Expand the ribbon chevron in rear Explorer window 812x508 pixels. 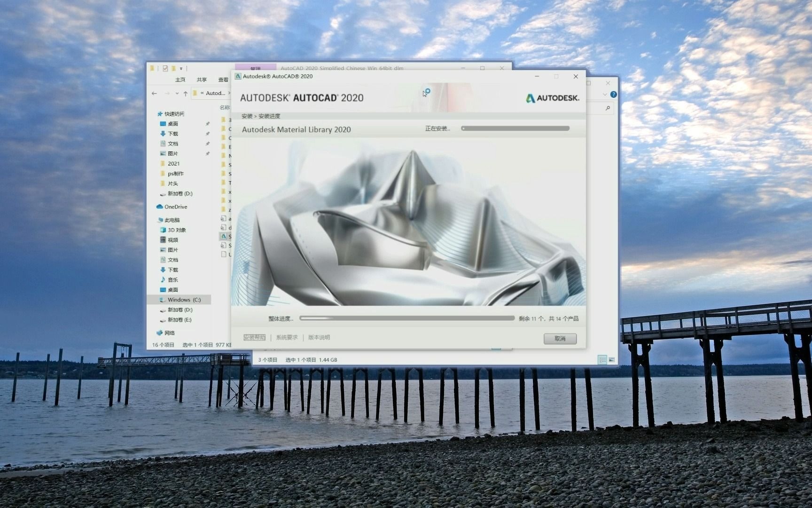pyautogui.click(x=605, y=95)
